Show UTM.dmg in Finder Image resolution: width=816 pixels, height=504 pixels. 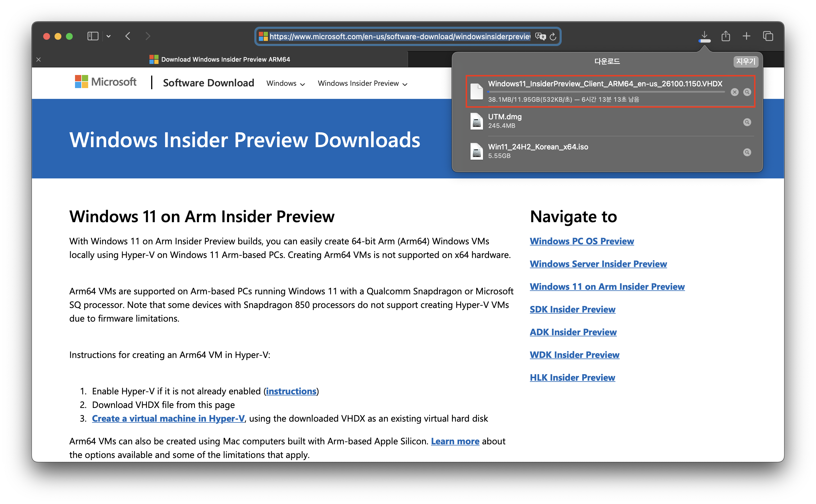tap(747, 122)
